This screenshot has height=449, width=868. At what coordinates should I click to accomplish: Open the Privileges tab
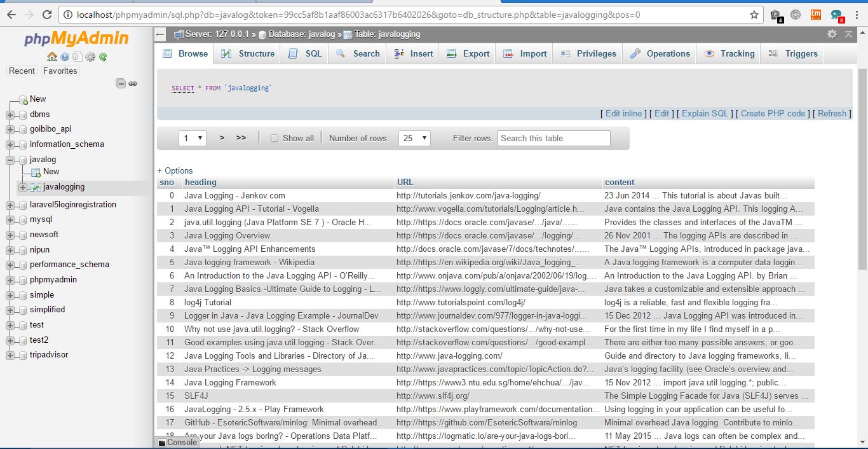[x=588, y=53]
